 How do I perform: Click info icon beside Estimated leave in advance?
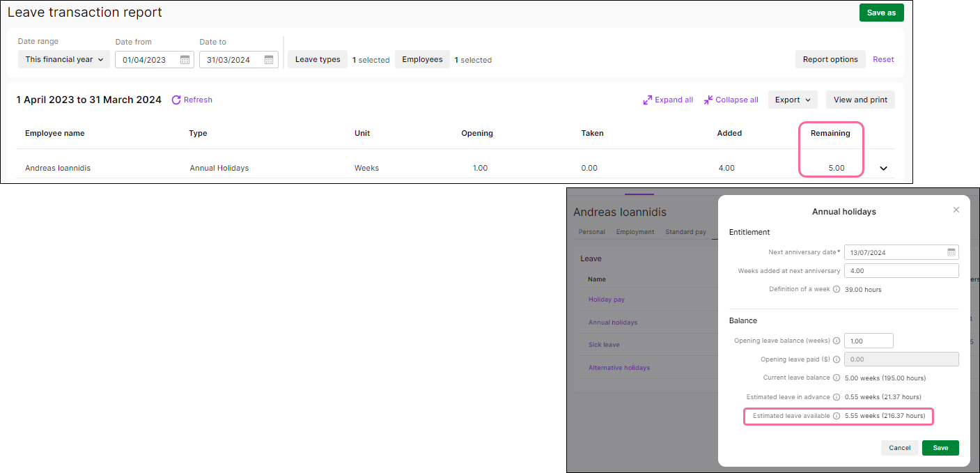[837, 397]
